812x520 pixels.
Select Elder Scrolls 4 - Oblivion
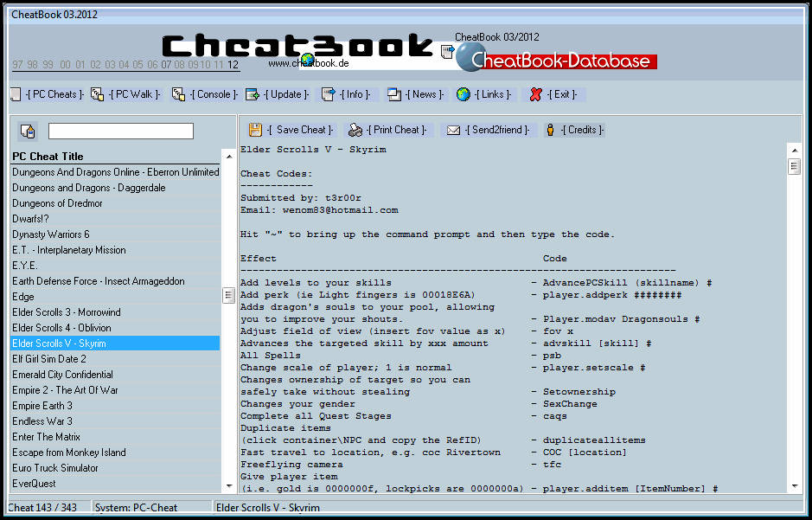tap(116, 327)
